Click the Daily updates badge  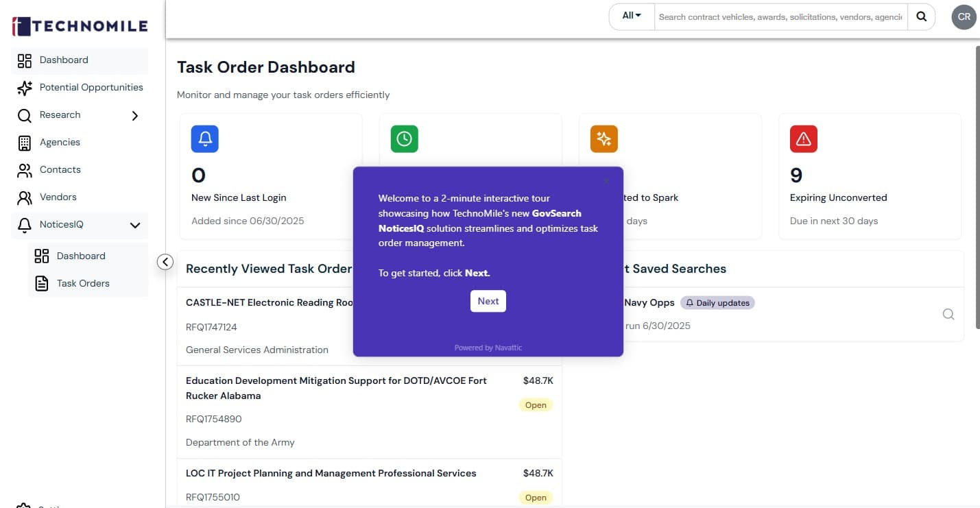coord(717,303)
